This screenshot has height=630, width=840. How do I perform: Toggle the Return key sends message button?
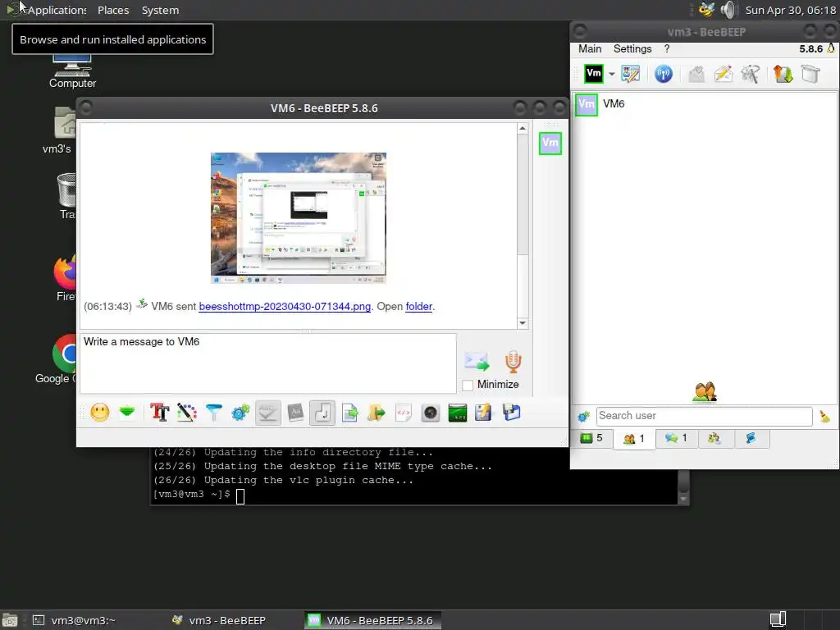pos(322,413)
